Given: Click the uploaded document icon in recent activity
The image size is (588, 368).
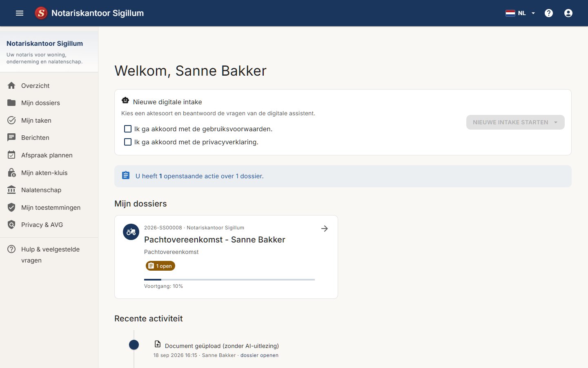Looking at the screenshot, I should (158, 344).
